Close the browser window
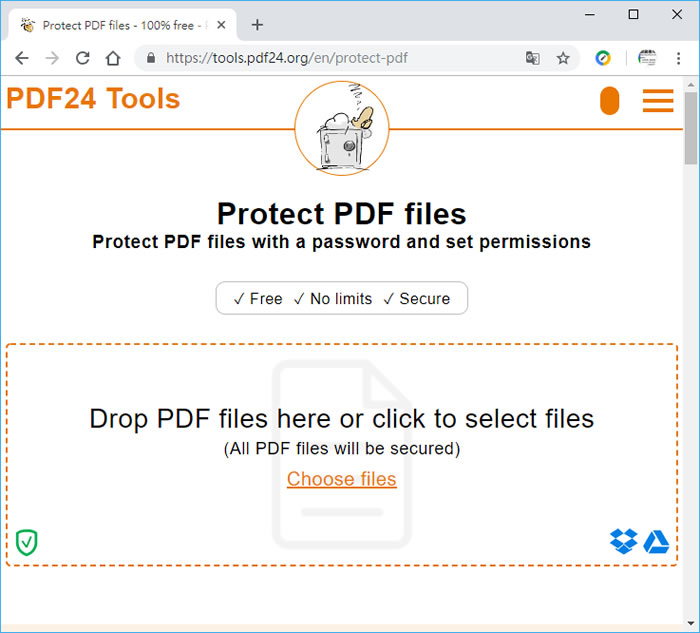The height and width of the screenshot is (633, 700). coord(677,15)
